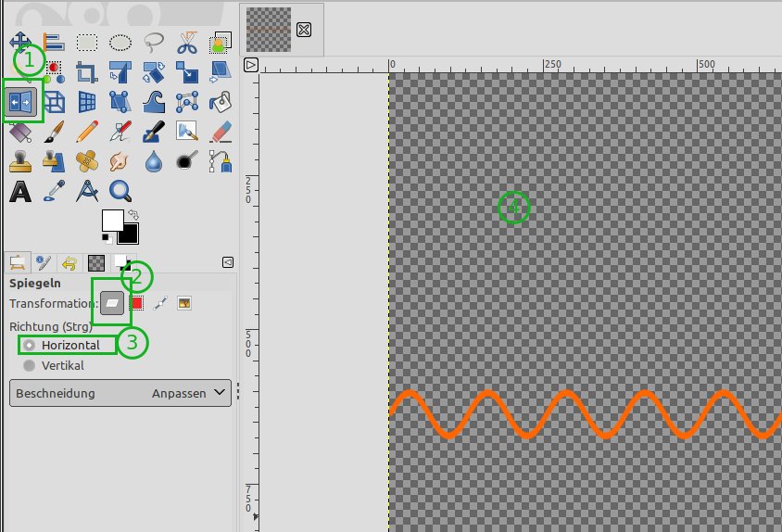Set transformation target to Selection

[x=136, y=303]
